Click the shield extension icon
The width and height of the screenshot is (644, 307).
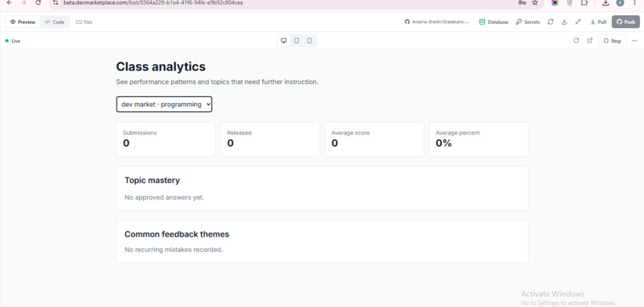coord(569,2)
